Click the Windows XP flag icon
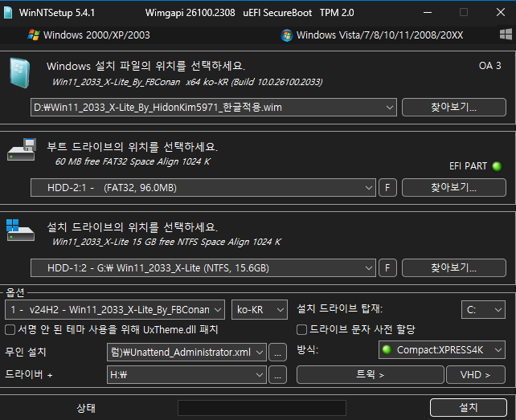This screenshot has width=516, height=420. click(34, 35)
